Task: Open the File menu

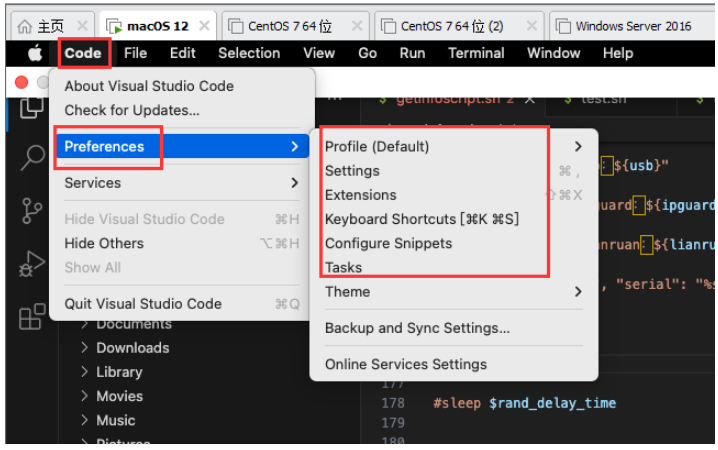Action: click(x=135, y=53)
